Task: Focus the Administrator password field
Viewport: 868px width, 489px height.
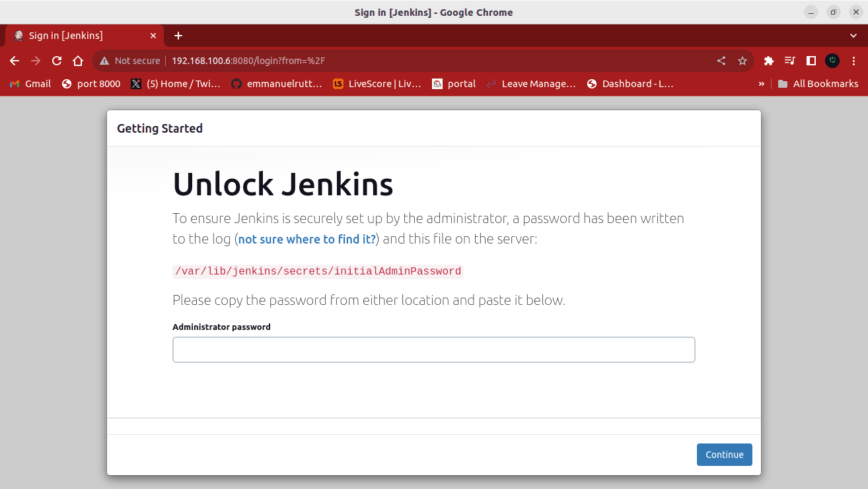Action: point(433,350)
